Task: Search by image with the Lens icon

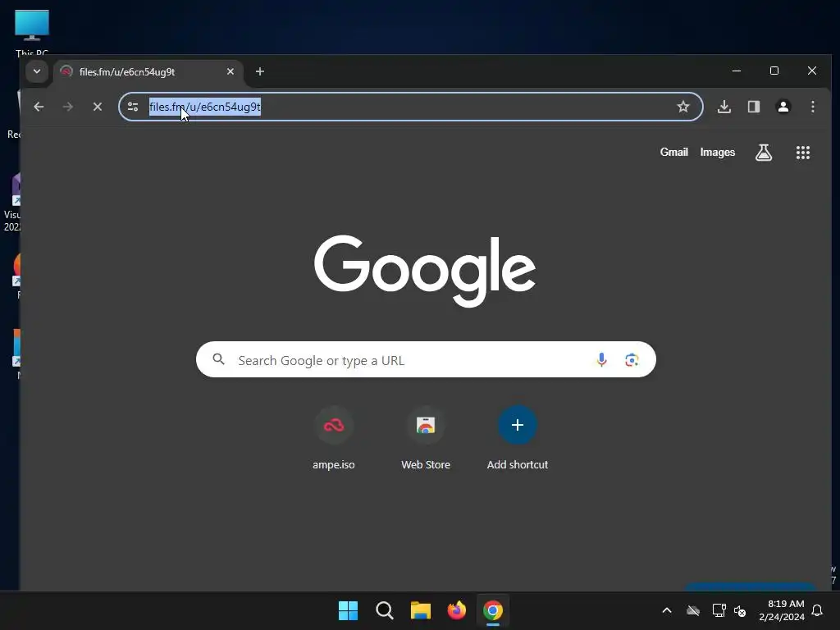Action: click(x=632, y=360)
